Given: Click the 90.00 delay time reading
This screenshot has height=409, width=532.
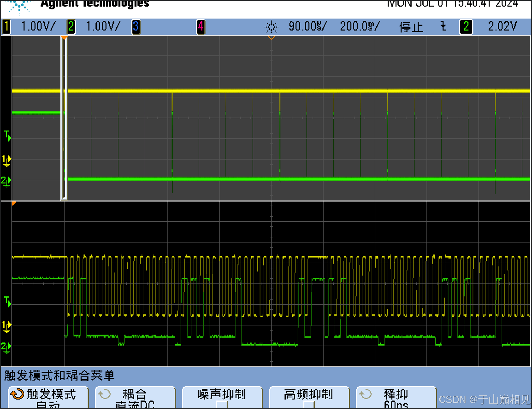Looking at the screenshot, I should (307, 26).
